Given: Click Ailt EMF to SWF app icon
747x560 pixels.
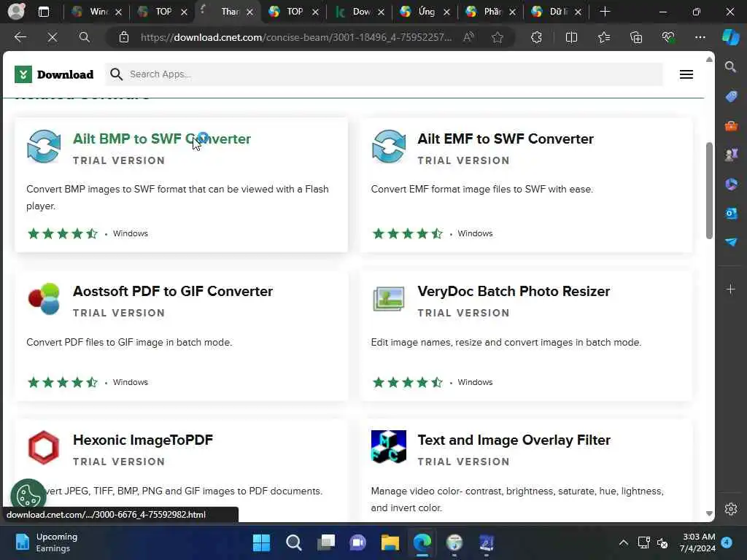Looking at the screenshot, I should (389, 147).
